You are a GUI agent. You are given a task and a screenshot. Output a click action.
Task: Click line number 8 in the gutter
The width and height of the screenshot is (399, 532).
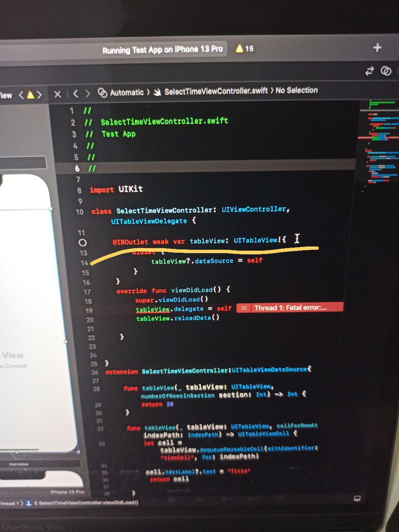79,190
